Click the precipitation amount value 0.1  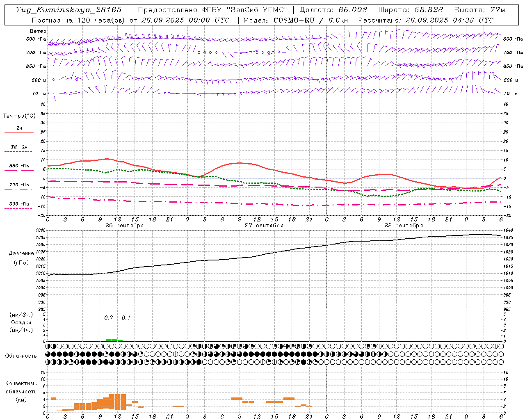126,318
